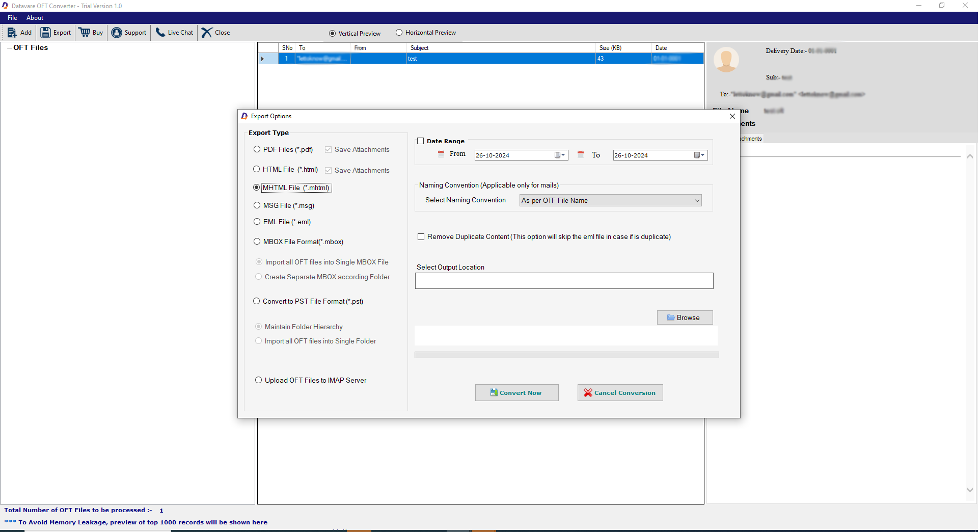Tick Remove Duplicate Content checkbox
Viewport: 980px width, 532px height.
(x=421, y=236)
